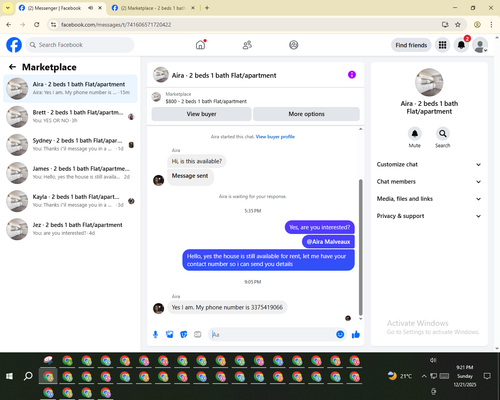This screenshot has height=400, width=500.
Task: Open the account profile avatar menu
Action: pos(480,45)
